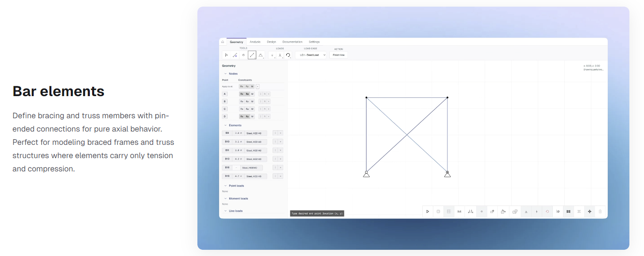This screenshot has height=256, width=644.
Task: Run the analysis with the play icon
Action: pyautogui.click(x=428, y=211)
